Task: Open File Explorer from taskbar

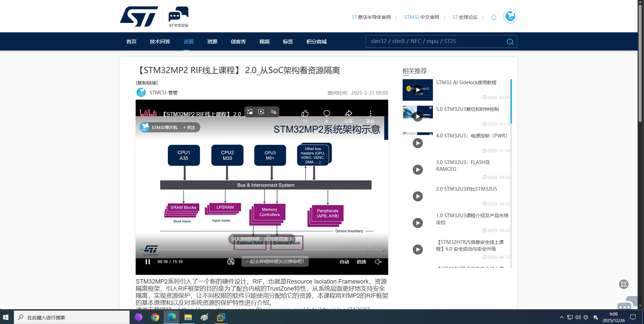Action: point(188,317)
